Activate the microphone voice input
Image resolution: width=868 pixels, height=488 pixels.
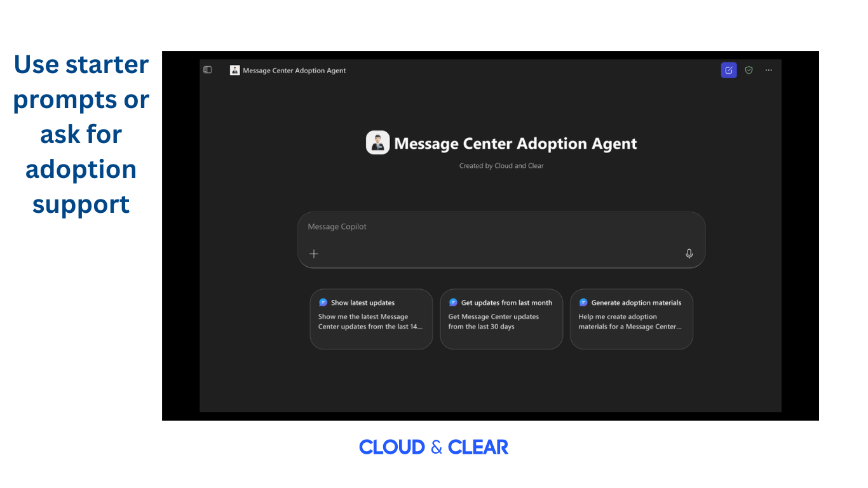(x=689, y=254)
